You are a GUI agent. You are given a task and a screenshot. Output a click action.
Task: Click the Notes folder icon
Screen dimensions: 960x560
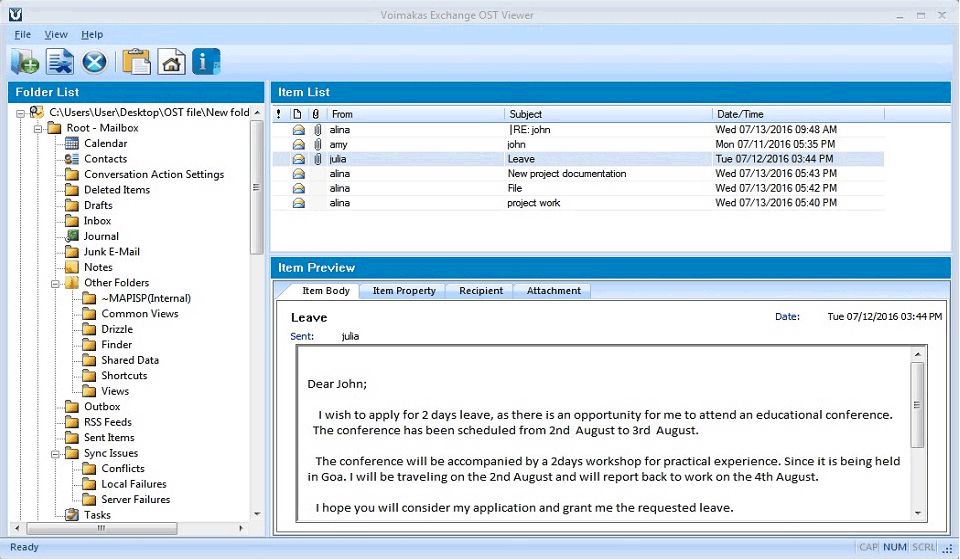(x=72, y=267)
